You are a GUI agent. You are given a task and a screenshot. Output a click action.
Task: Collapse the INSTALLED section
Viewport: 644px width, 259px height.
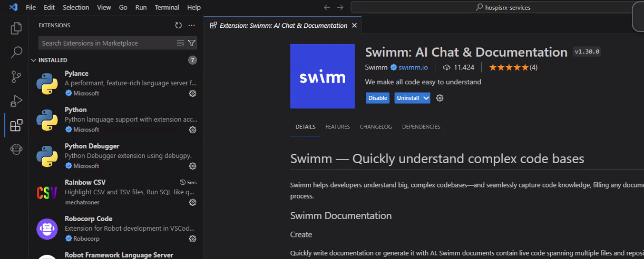(34, 60)
